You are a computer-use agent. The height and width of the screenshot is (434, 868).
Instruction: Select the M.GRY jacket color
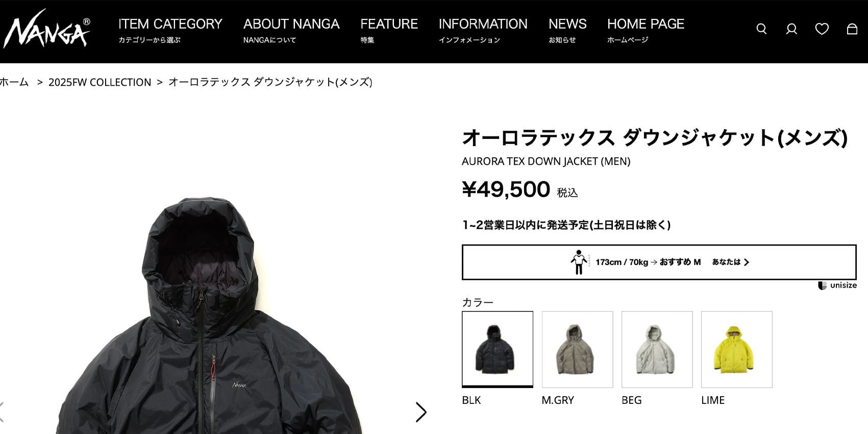pyautogui.click(x=577, y=349)
